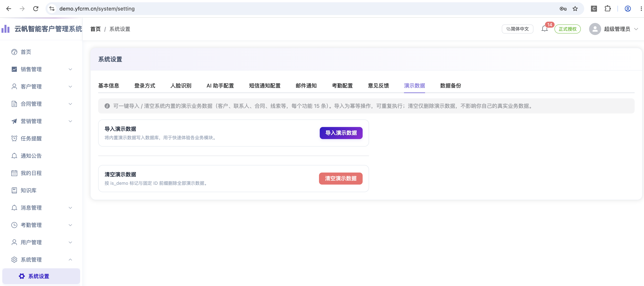644x286 pixels.
Task: Select 系统设置 item in sidebar
Action: pyautogui.click(x=41, y=276)
